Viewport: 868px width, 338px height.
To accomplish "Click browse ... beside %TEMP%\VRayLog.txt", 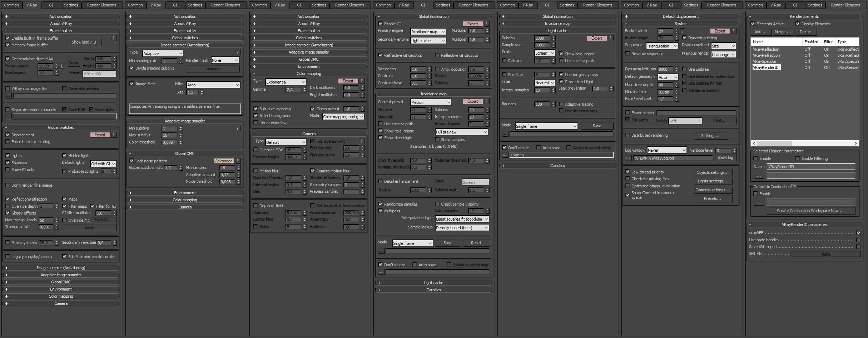I will click(x=628, y=158).
